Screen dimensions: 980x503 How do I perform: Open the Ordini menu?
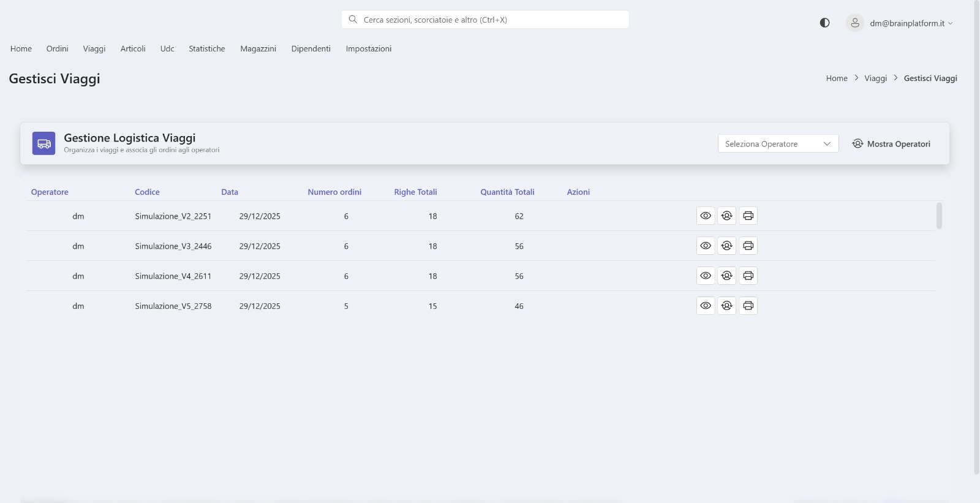coord(57,48)
